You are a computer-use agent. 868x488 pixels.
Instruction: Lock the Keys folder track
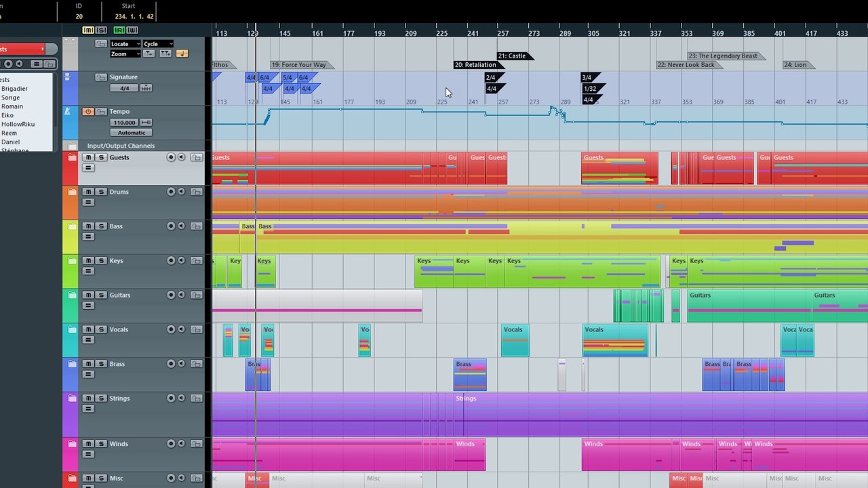click(x=196, y=261)
